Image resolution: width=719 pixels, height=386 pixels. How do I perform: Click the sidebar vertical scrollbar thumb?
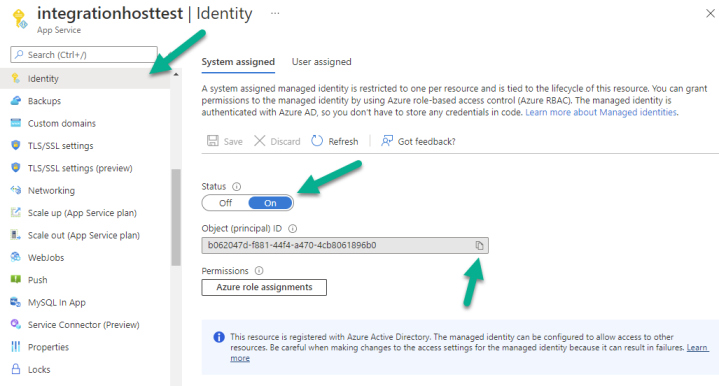176,218
